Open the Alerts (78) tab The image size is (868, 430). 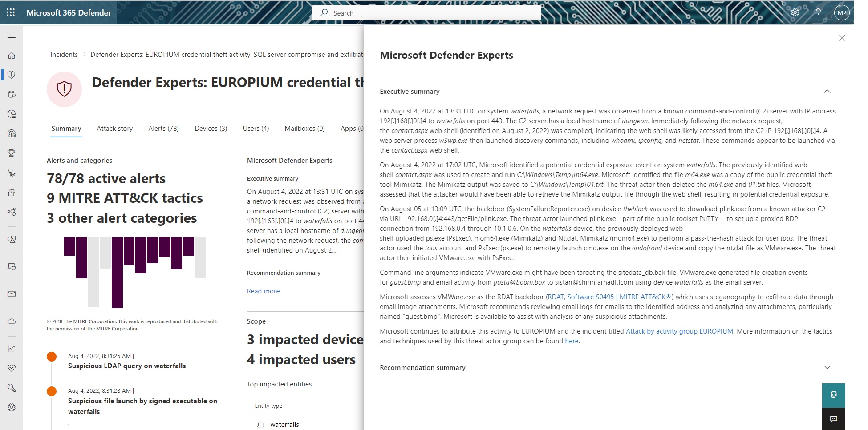point(163,129)
